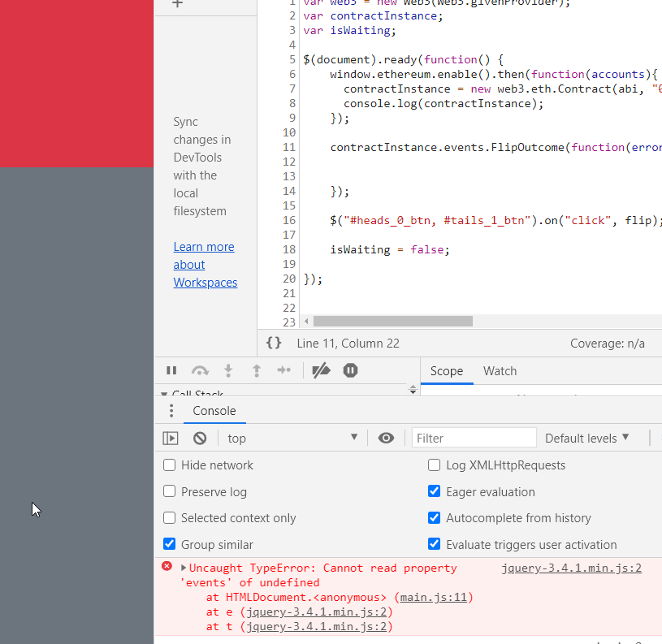Uncheck Autocomplete from history checkbox
Screen dimensions: 662x644
tap(434, 518)
